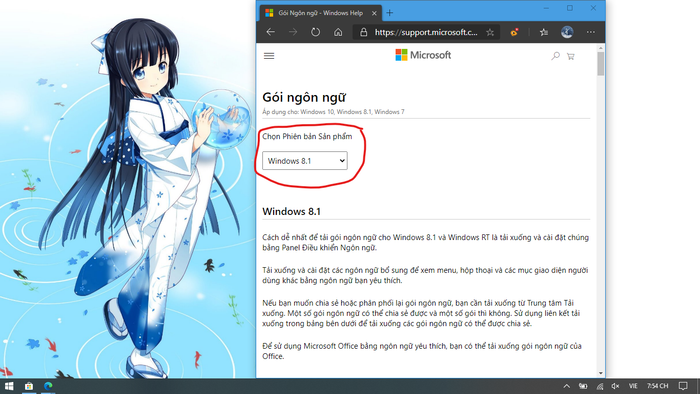Click the 'Windows 8.1' section heading
This screenshot has height=394, width=700.
pyautogui.click(x=291, y=212)
